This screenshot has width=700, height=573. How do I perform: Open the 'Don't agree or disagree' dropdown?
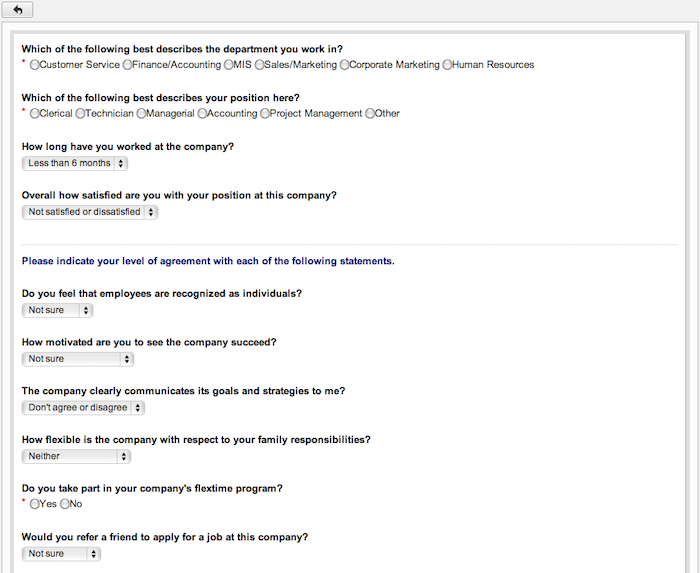coord(83,407)
